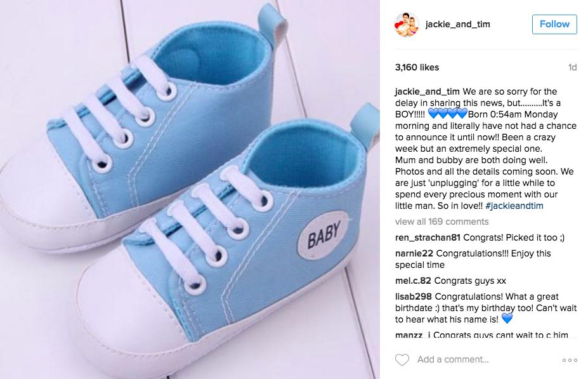Follow the jackie_and_tim account

[x=554, y=24]
